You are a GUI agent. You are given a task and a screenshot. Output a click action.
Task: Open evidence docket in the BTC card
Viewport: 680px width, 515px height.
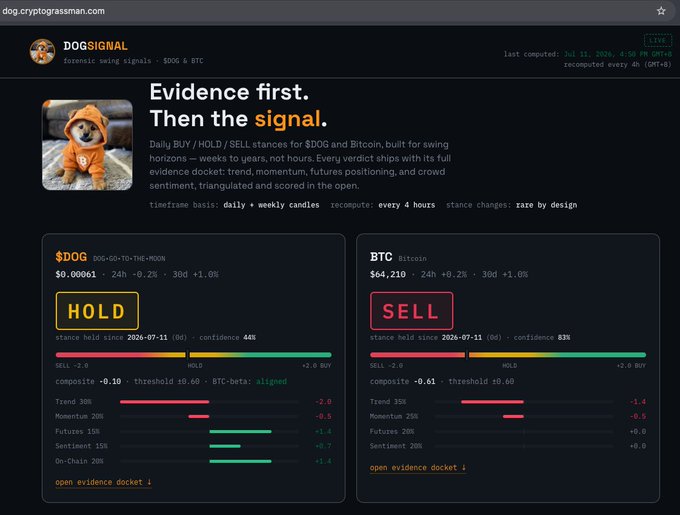(418, 468)
